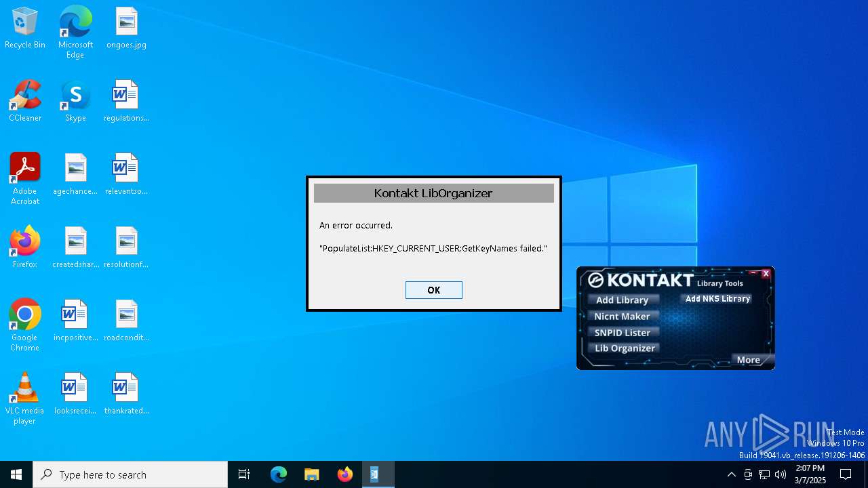Close the Kontakt Library Tools window
The image size is (868, 488).
pos(766,274)
